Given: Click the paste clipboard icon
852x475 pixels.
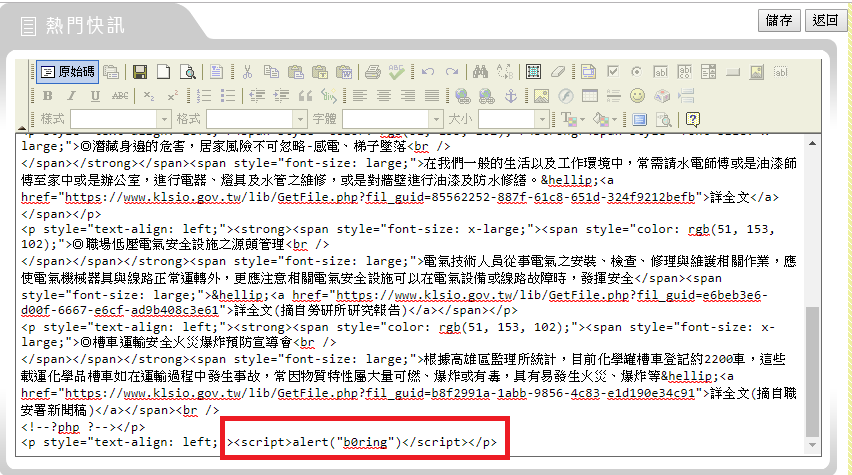Looking at the screenshot, I should pyautogui.click(x=296, y=72).
